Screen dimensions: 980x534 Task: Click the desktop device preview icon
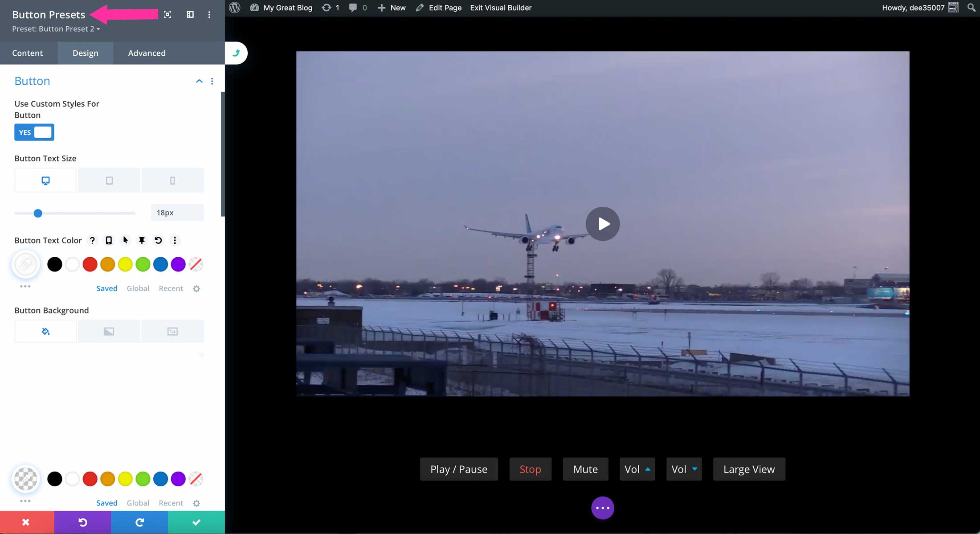click(x=45, y=180)
